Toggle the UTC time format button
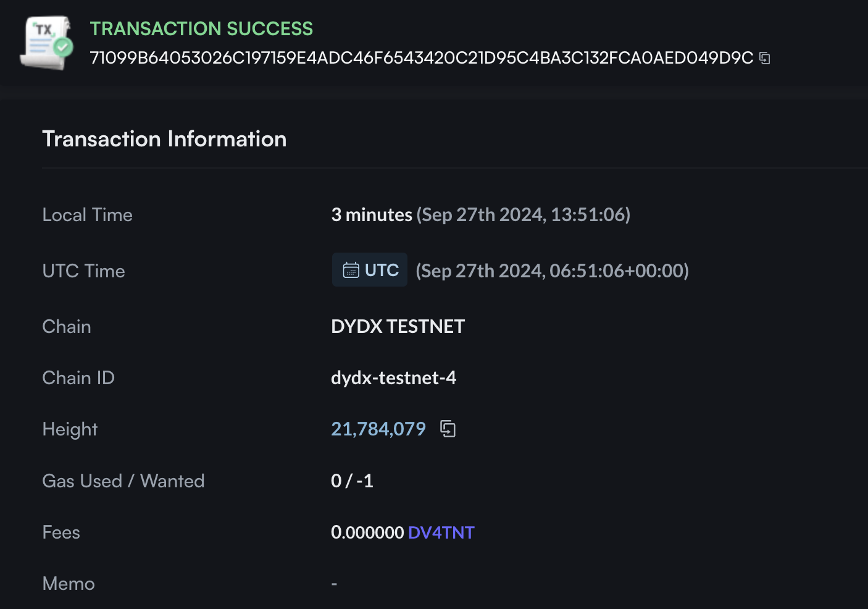Viewport: 868px width, 609px height. coord(370,270)
